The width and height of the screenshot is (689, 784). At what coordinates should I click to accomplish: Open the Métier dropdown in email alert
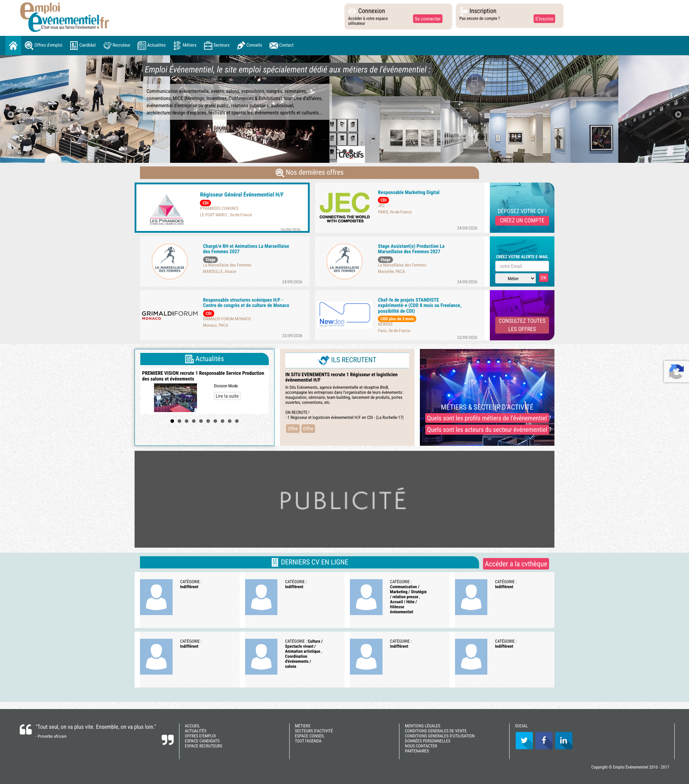(515, 278)
